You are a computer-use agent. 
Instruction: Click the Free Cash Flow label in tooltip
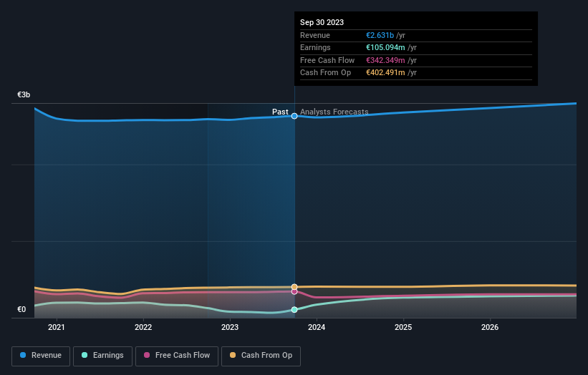tap(327, 60)
